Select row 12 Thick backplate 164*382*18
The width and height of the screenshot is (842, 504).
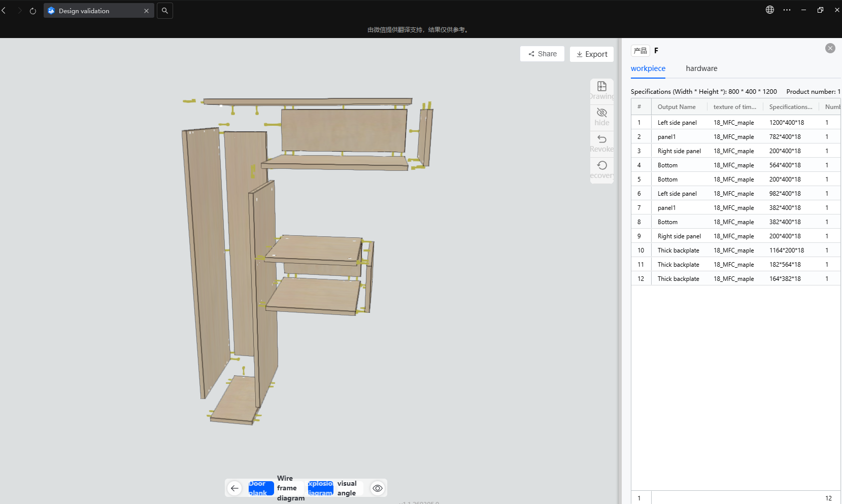click(736, 279)
